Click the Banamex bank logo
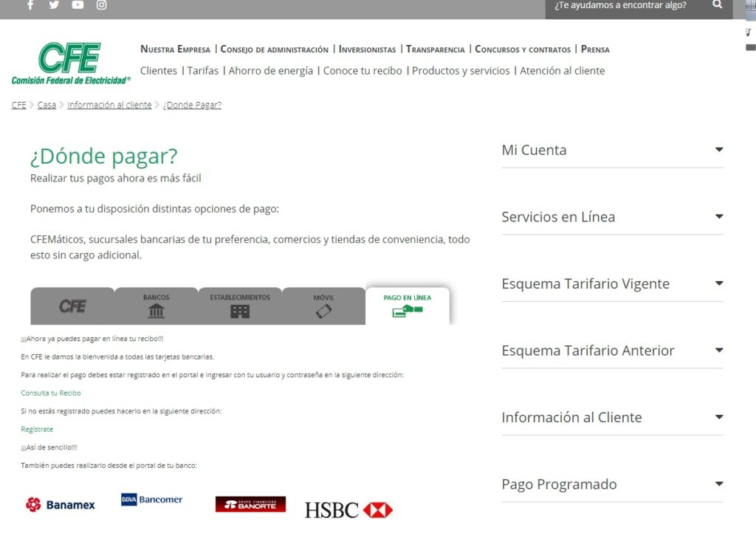Viewport: 756px width, 541px height. pyautogui.click(x=61, y=505)
